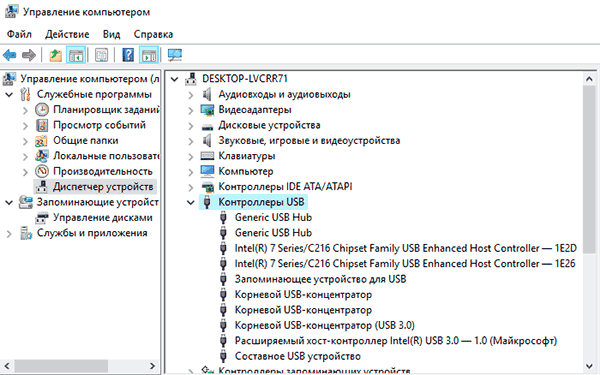Click the audio inputs speaker icon
Viewport: 600px width, 375px height.
207,95
